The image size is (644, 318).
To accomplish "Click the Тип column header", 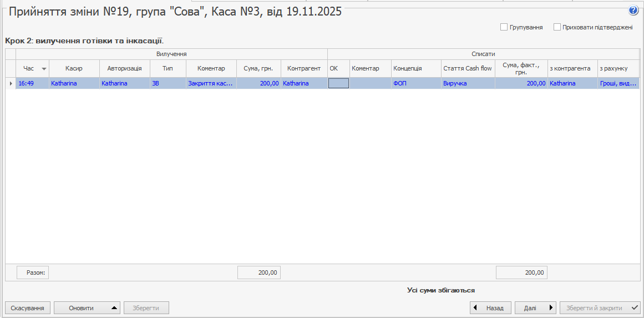I will pyautogui.click(x=168, y=68).
